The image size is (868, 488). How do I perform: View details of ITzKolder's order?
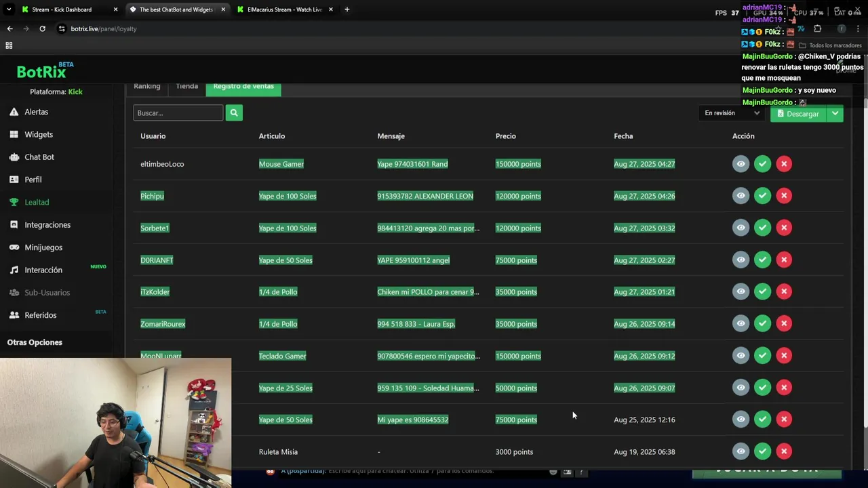tap(741, 291)
